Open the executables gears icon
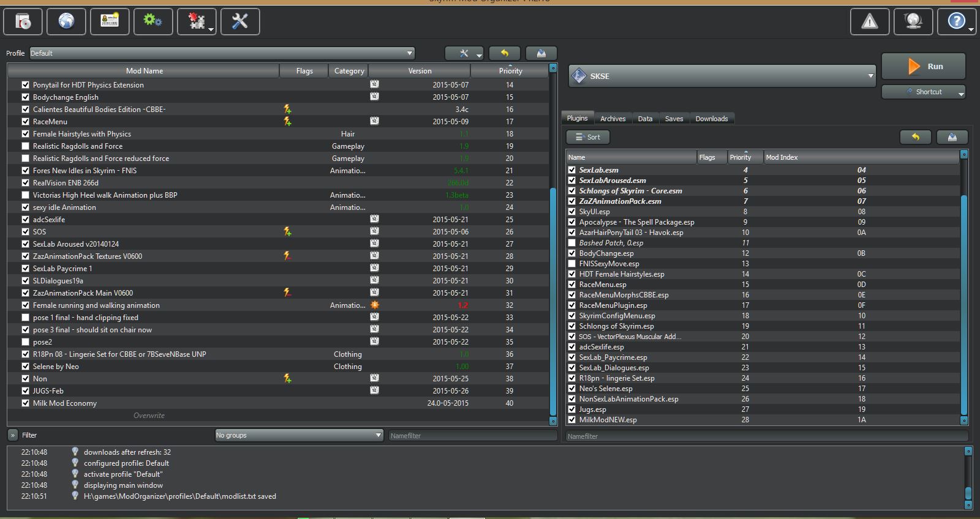This screenshot has width=980, height=519. click(x=153, y=21)
